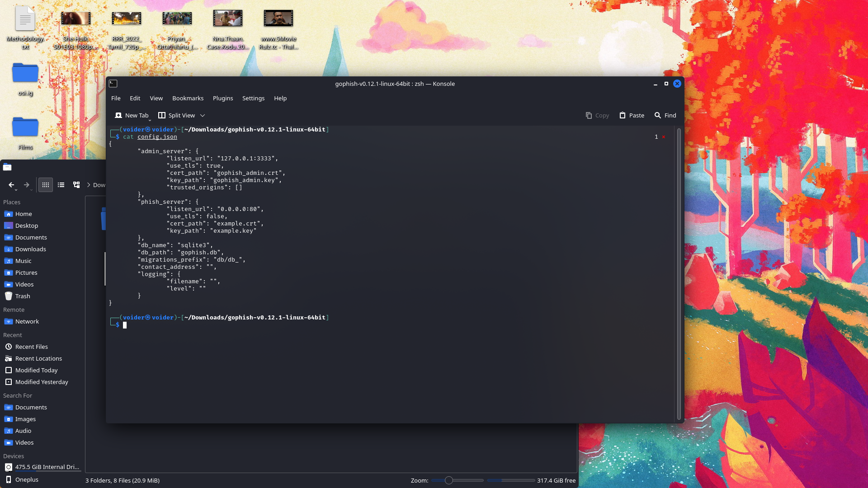Viewport: 868px width, 488px height.
Task: Click the Paste icon in Konsole
Action: 632,115
